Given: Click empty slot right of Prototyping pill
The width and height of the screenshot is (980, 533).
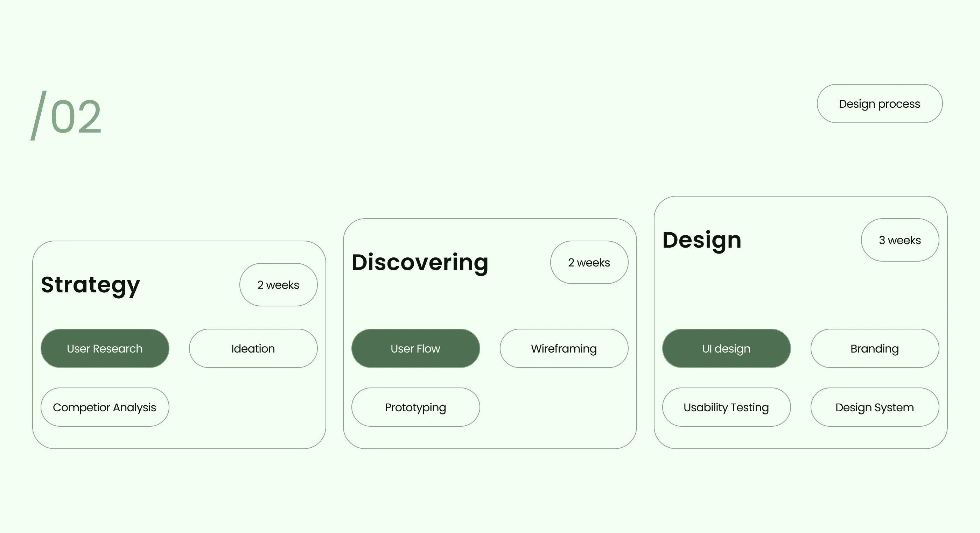Looking at the screenshot, I should point(564,407).
